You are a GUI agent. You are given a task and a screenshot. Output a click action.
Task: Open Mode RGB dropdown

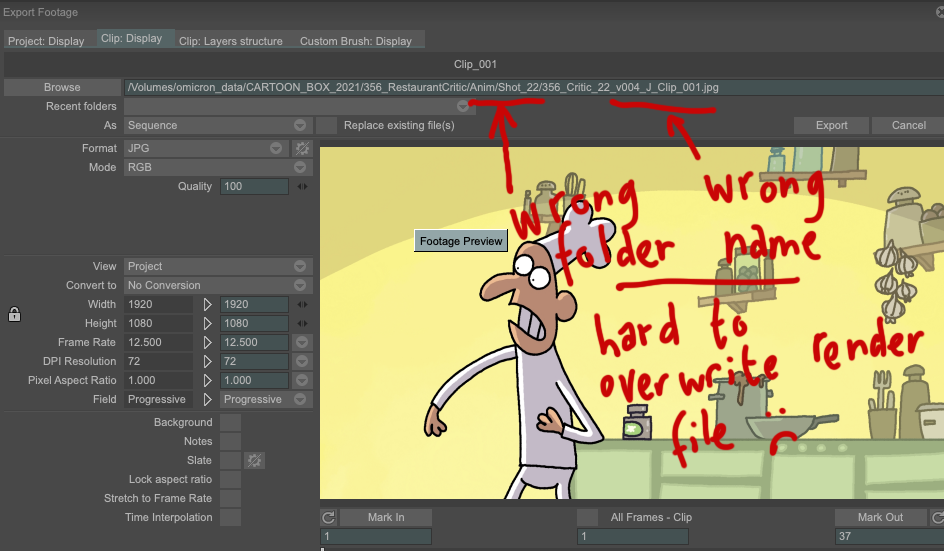[218, 167]
